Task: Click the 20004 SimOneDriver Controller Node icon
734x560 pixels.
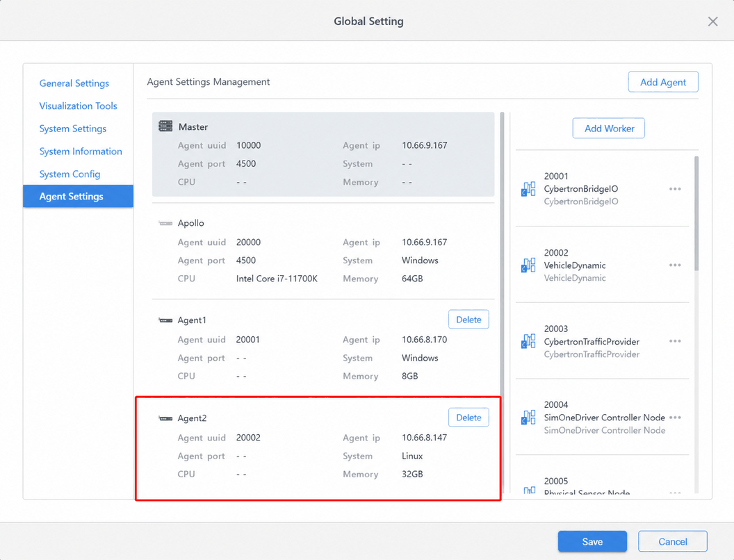Action: pyautogui.click(x=528, y=418)
